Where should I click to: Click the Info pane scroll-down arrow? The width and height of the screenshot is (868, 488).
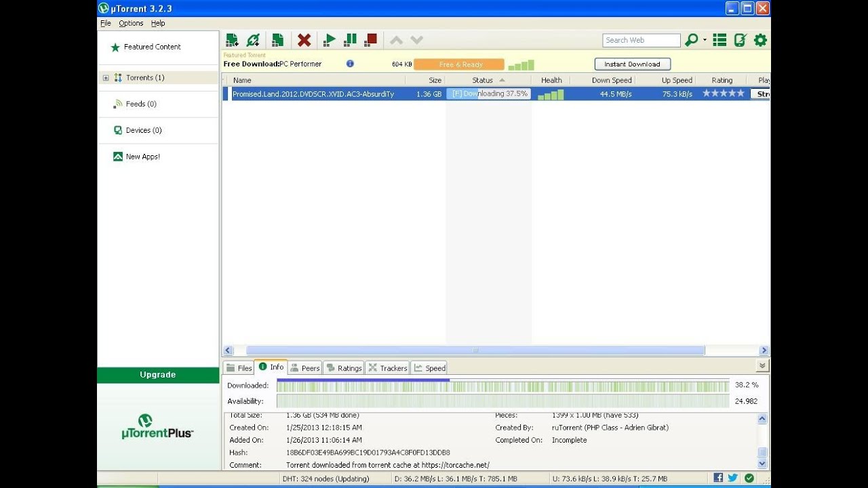(762, 464)
